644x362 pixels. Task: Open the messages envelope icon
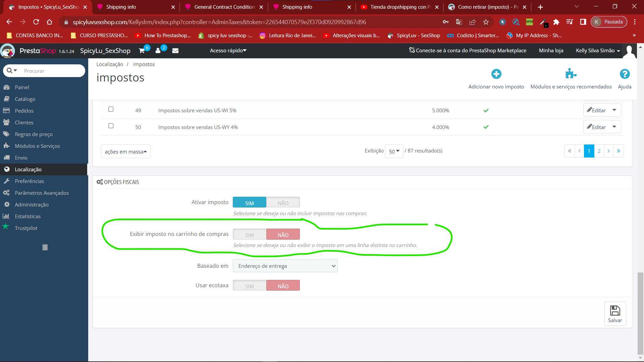tap(175, 51)
